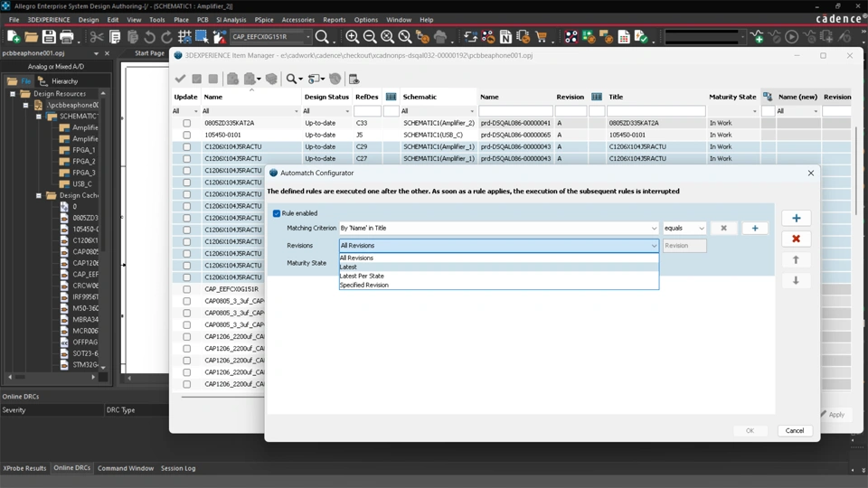Check Update box for CAP_EEFCX0G151R row
868x488 pixels.
point(186,289)
